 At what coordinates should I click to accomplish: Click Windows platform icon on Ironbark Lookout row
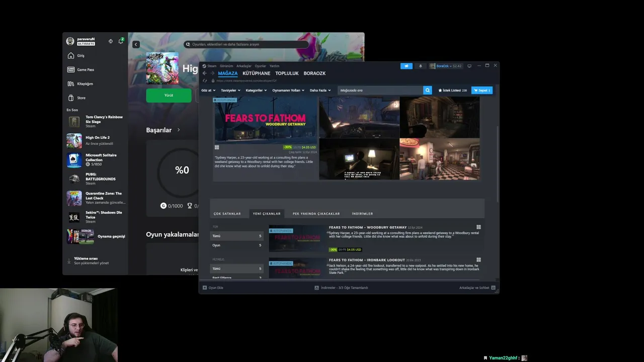478,260
